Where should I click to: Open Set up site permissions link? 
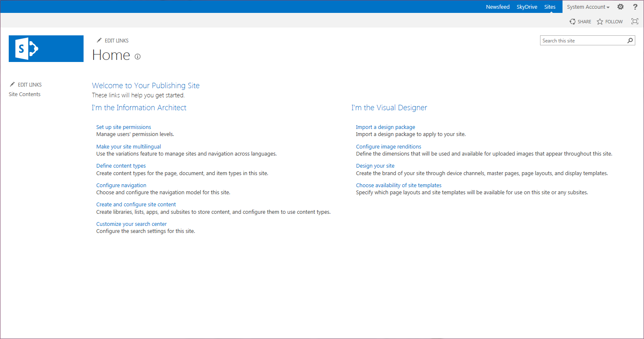tap(123, 127)
